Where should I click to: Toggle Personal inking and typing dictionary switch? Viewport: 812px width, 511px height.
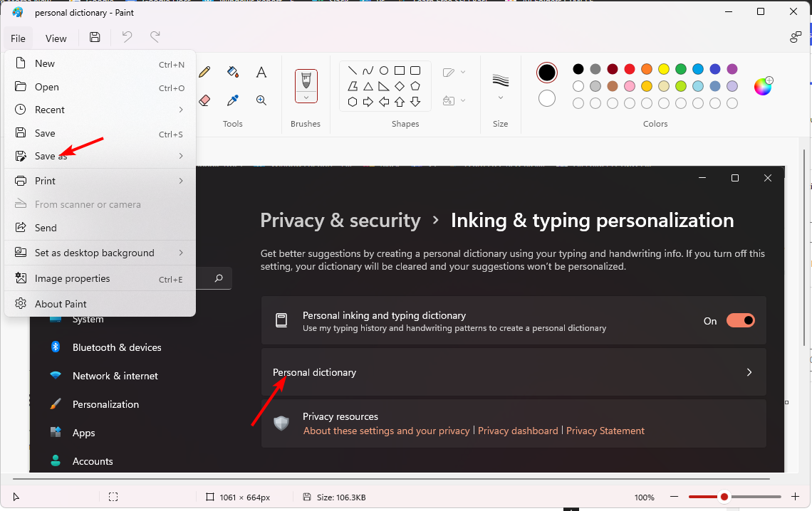pos(741,321)
